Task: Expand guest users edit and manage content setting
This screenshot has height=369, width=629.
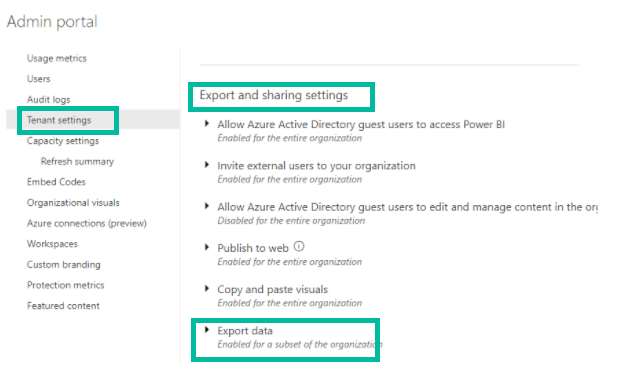Action: [207, 206]
